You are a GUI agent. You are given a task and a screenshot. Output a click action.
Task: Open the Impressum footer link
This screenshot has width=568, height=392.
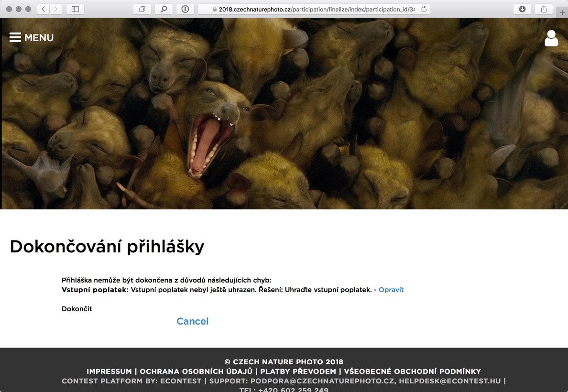tap(109, 371)
